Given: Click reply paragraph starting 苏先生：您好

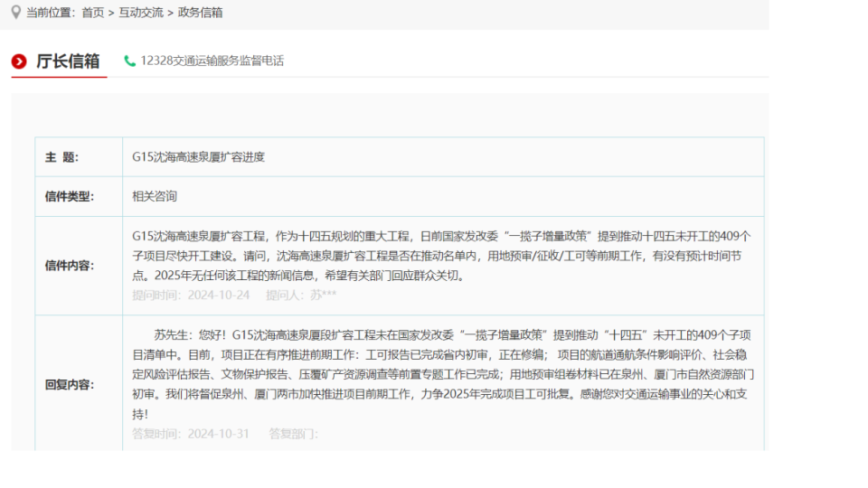Looking at the screenshot, I should [442, 374].
